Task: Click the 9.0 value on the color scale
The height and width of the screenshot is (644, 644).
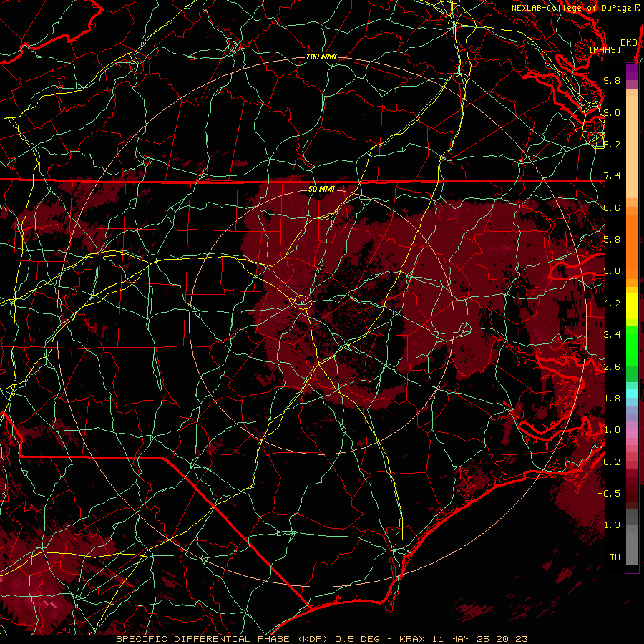Action: [x=612, y=112]
